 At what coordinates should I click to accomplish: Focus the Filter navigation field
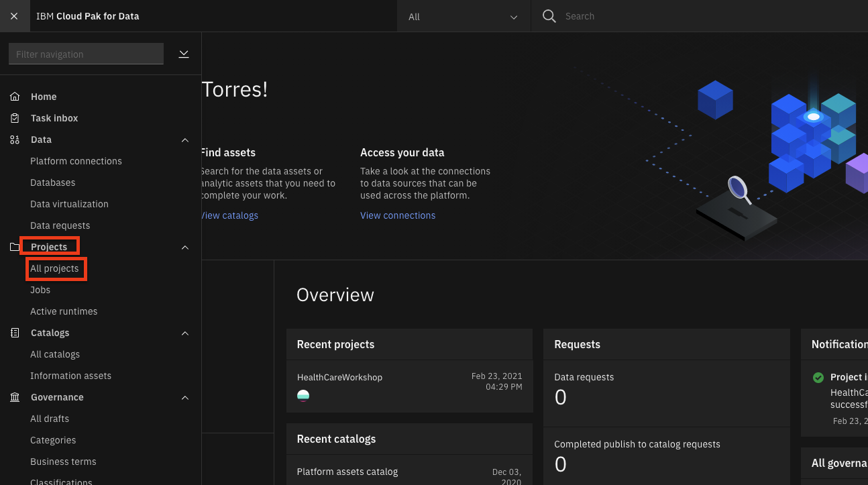[86, 54]
